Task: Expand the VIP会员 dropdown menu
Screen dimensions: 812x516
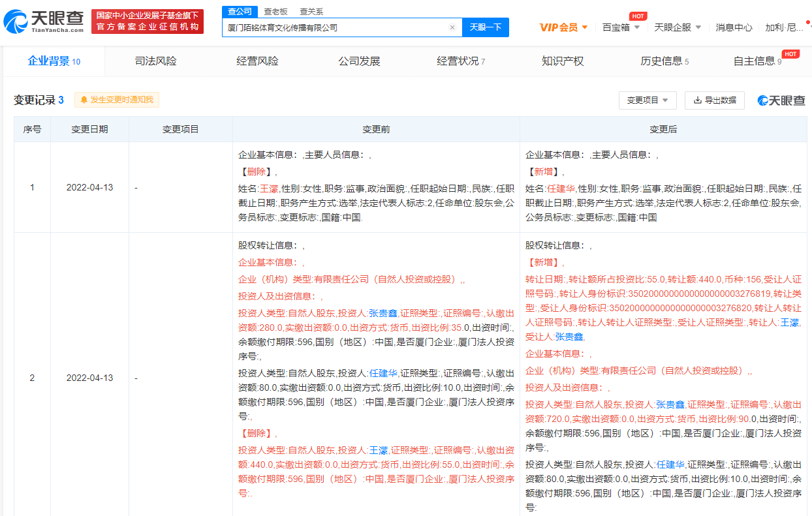Action: [x=584, y=27]
